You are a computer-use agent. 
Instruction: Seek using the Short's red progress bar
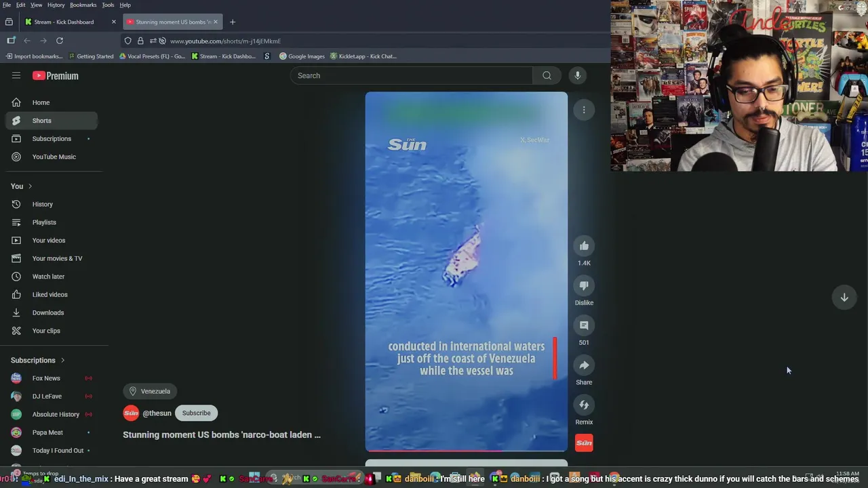(x=466, y=450)
